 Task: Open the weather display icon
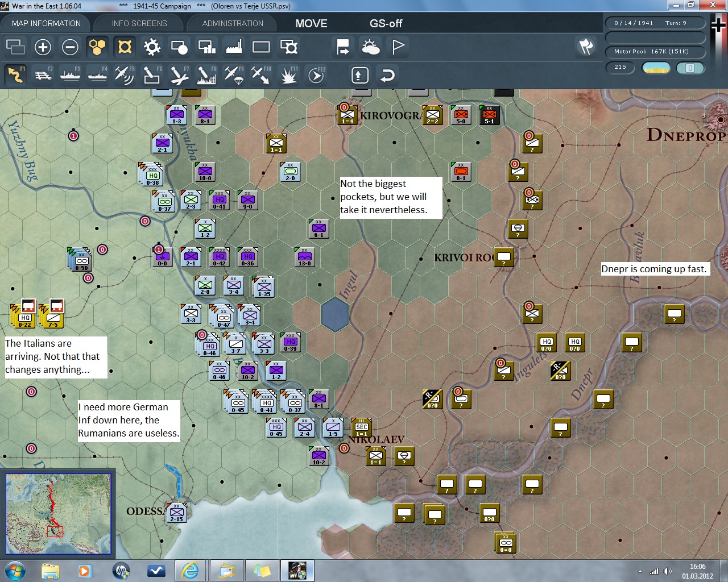(370, 47)
